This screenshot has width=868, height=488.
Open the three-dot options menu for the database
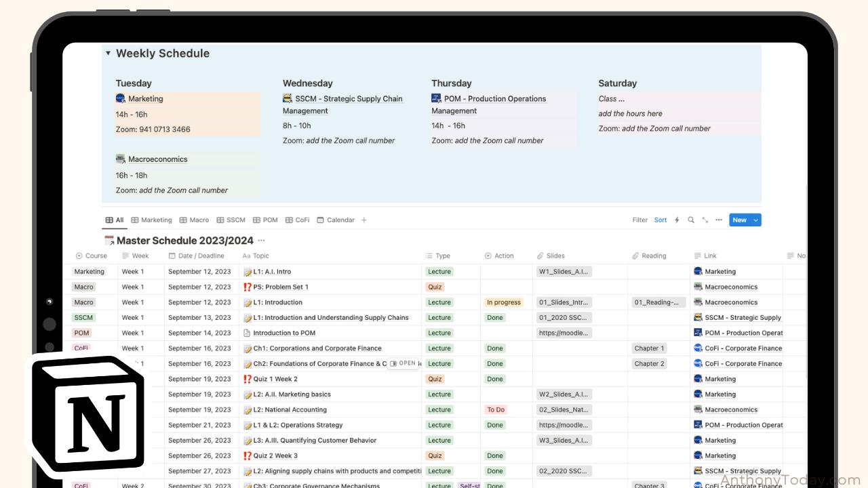click(718, 220)
